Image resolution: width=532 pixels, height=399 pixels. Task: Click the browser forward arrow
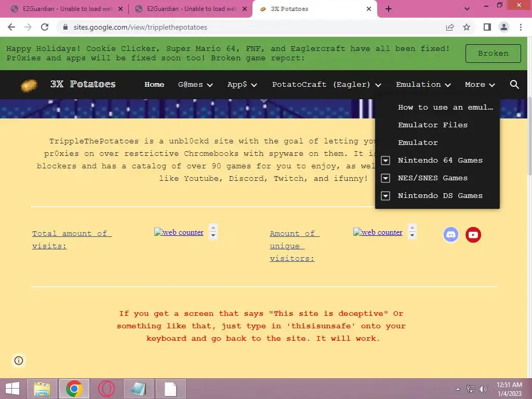pos(28,27)
